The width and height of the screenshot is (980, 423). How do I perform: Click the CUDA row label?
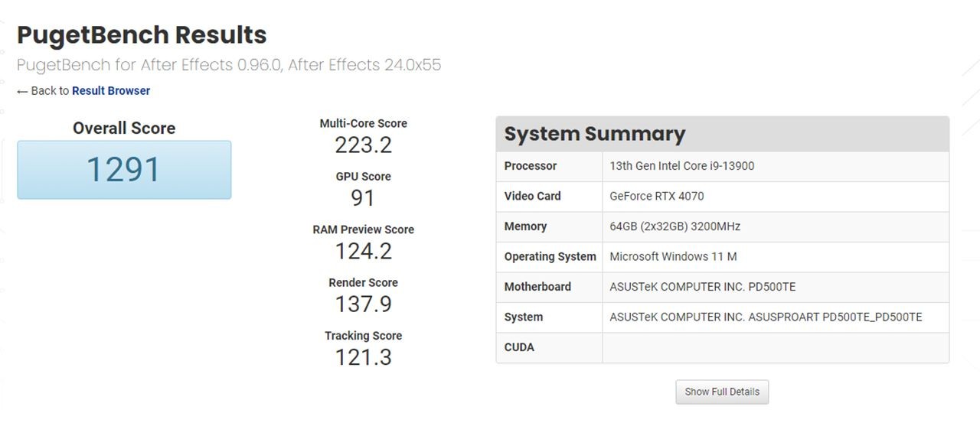coord(519,347)
